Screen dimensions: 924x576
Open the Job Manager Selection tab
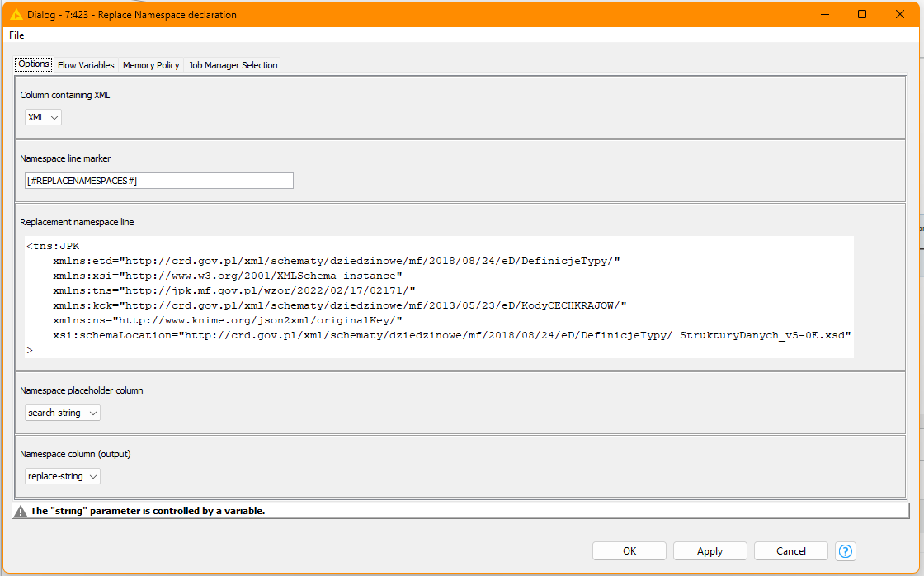tap(233, 65)
